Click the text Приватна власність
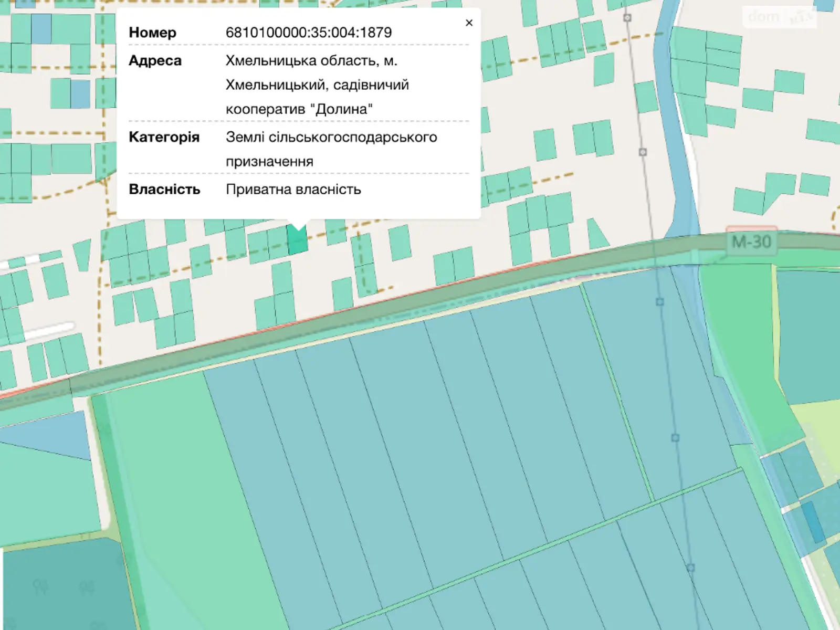Screen dimensions: 840x630 click(x=293, y=190)
